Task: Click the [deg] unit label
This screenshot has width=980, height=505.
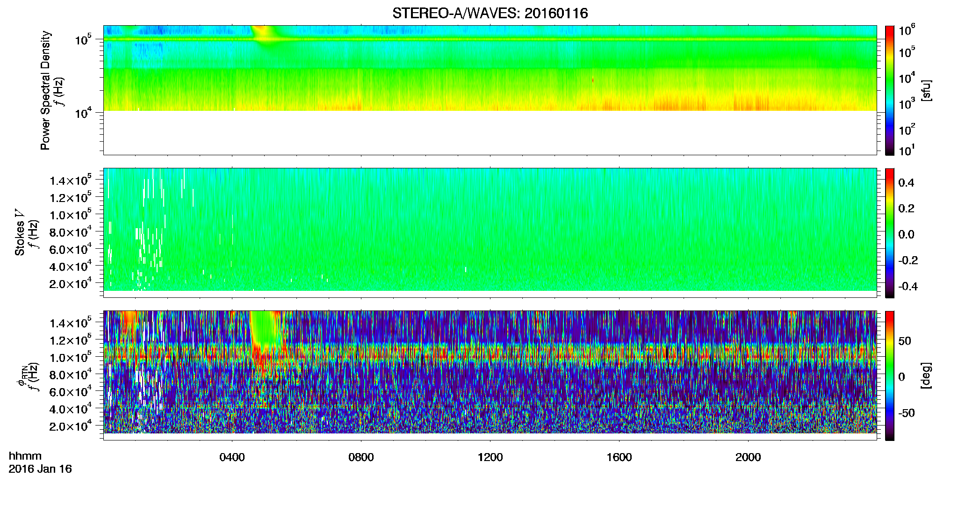Action: click(x=926, y=375)
